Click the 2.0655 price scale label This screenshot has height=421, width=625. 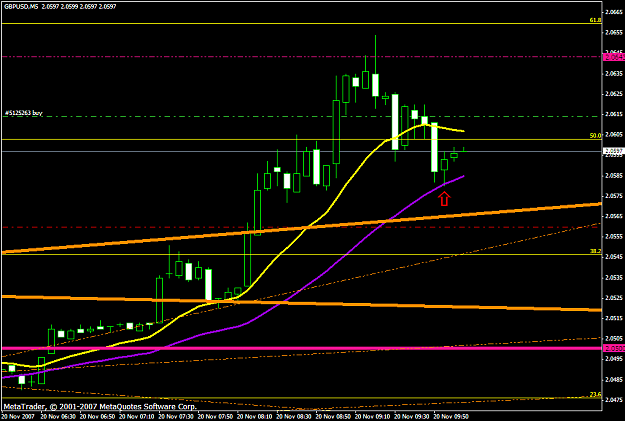[x=614, y=32]
